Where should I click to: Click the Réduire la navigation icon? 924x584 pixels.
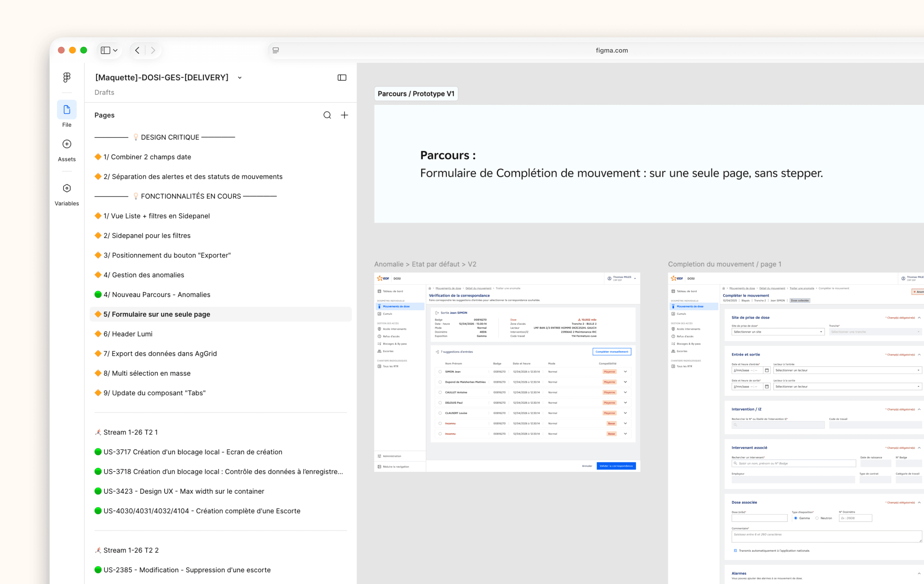coord(380,467)
